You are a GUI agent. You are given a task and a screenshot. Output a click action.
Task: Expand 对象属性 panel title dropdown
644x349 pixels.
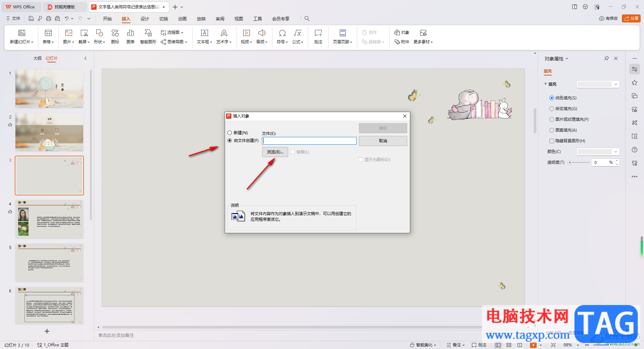567,59
